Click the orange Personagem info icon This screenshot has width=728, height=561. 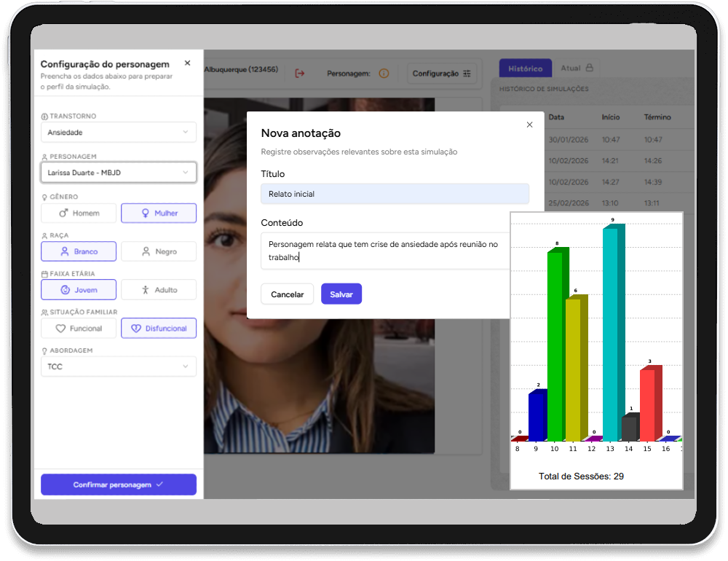[384, 74]
